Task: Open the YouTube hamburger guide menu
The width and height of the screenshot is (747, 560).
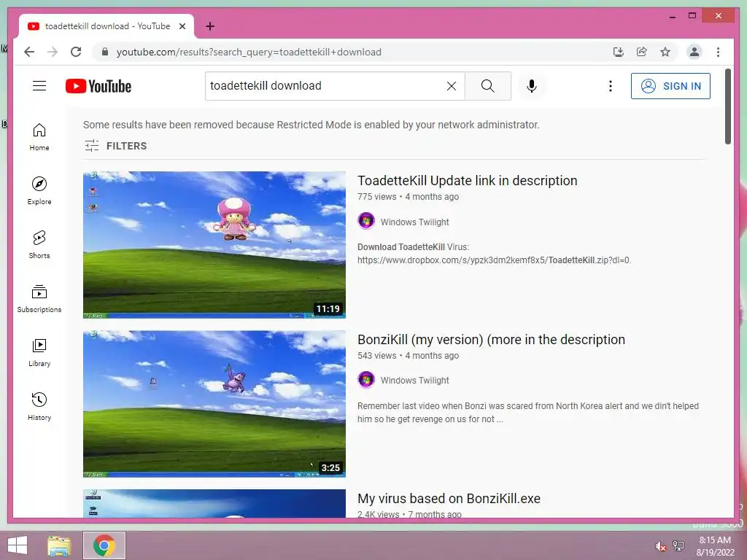Action: 39,86
